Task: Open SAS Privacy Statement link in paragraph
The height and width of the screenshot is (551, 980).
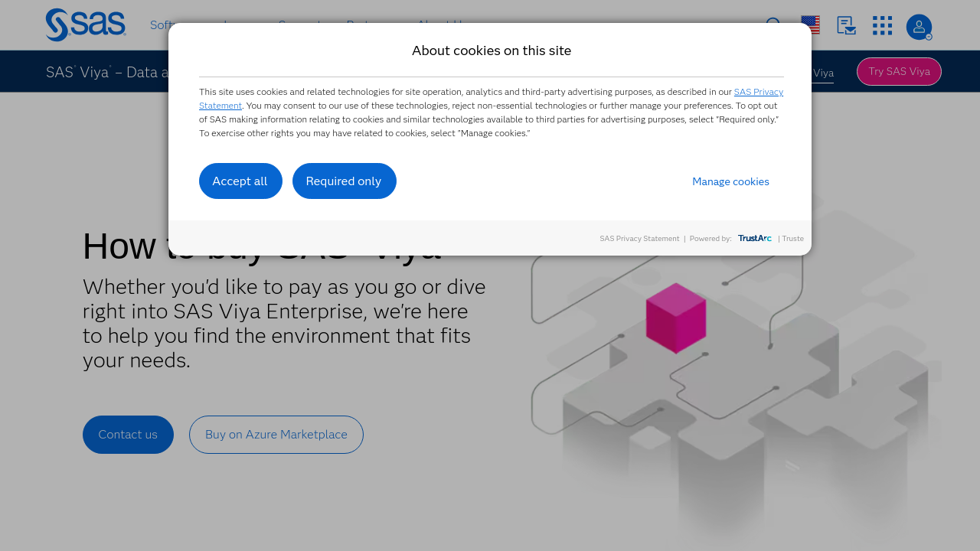Action: click(x=758, y=92)
